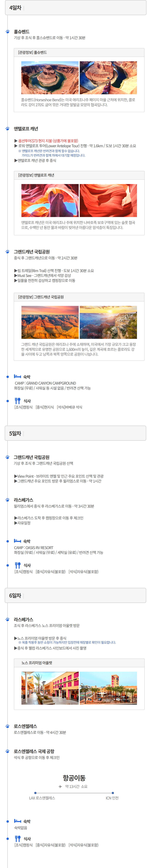Click the 홀슈밴드(Horseshoe Bend) description paragraph
Screen dimensions: 151x868
(78, 102)
